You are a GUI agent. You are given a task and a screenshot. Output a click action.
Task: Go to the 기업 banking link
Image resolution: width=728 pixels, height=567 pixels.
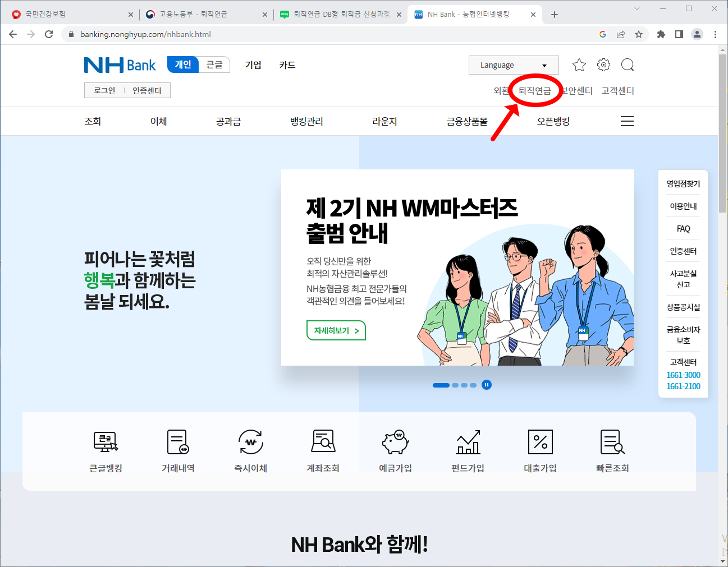253,65
